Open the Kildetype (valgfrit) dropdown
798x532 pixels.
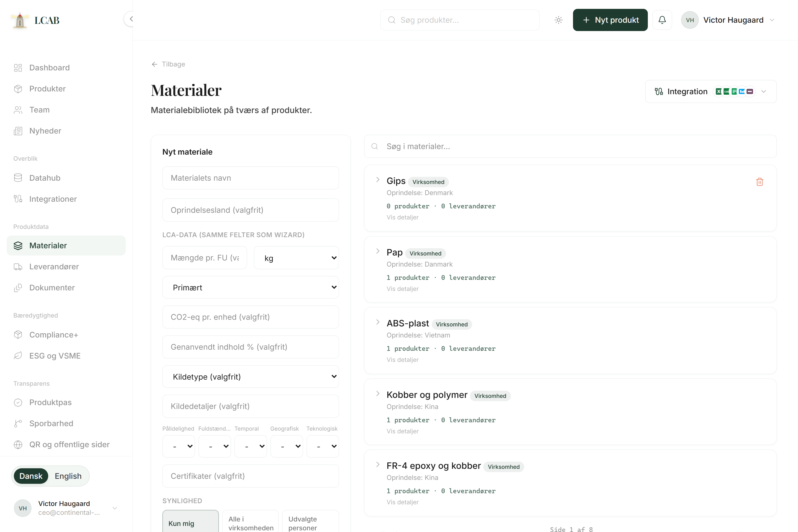coord(251,377)
